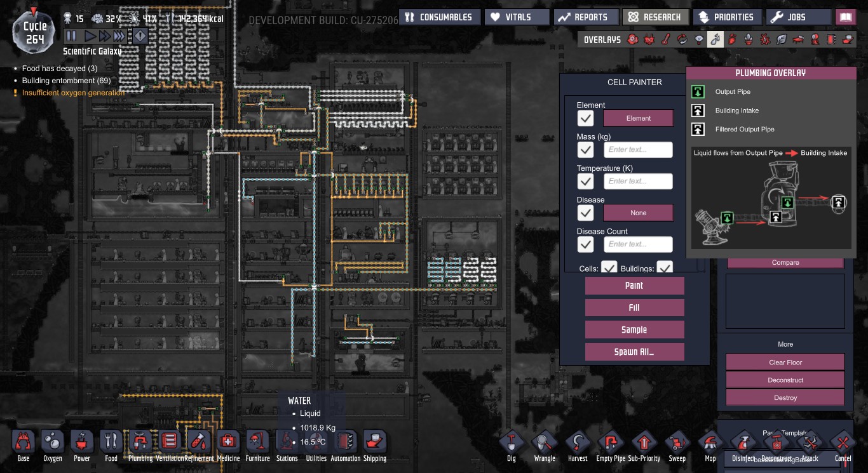The width and height of the screenshot is (868, 473).
Task: Select the Empty Pipe tool
Action: pyautogui.click(x=611, y=446)
